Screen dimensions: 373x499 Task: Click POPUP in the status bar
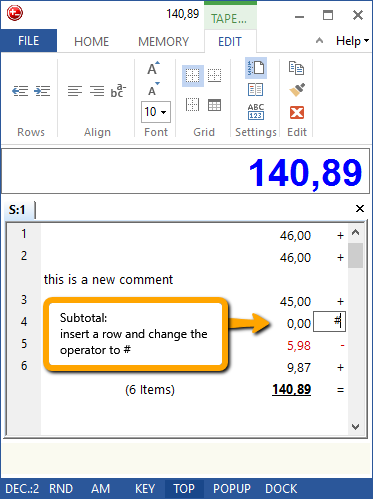[232, 489]
